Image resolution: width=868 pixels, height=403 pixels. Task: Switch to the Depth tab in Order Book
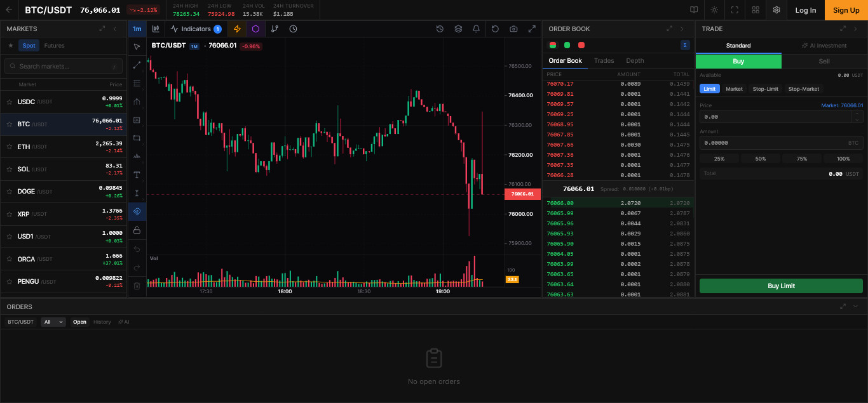(x=635, y=61)
